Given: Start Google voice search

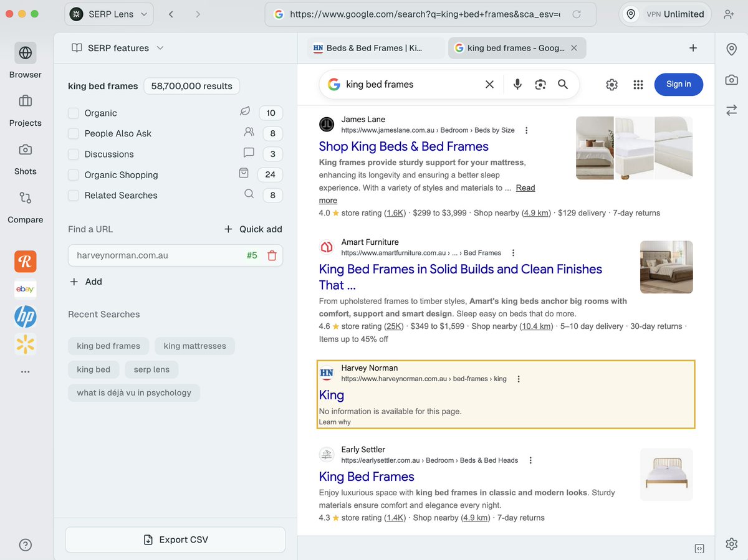Looking at the screenshot, I should pyautogui.click(x=517, y=84).
